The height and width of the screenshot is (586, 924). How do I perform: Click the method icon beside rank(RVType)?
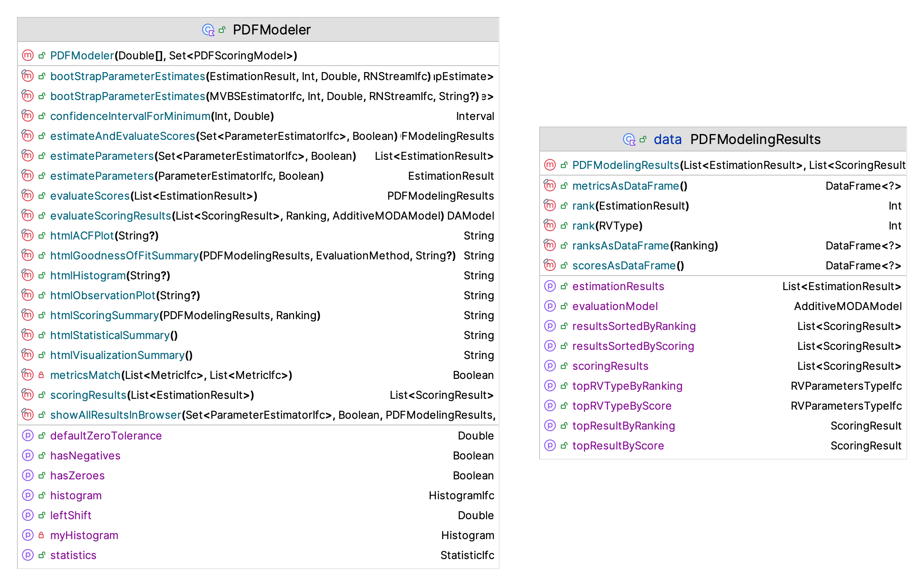click(550, 225)
